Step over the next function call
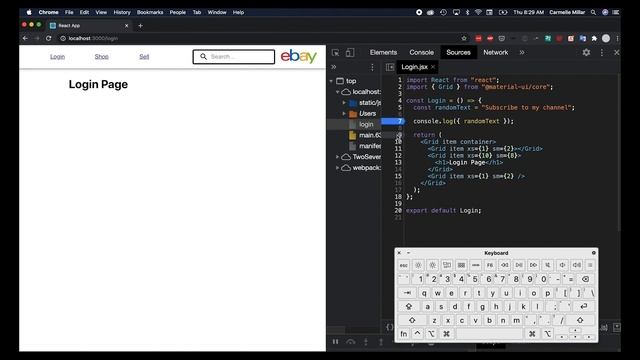The image size is (640, 360). pyautogui.click(x=351, y=342)
